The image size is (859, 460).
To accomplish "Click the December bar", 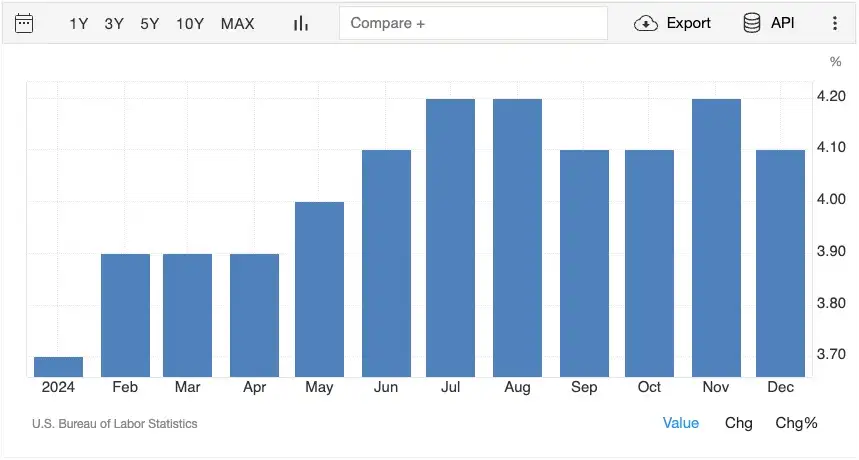I will coord(780,263).
